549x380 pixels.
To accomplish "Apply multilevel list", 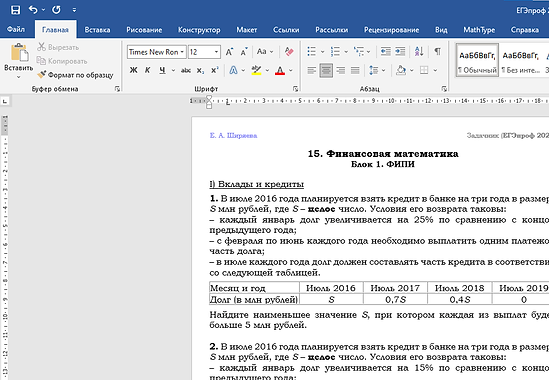I will [x=359, y=52].
